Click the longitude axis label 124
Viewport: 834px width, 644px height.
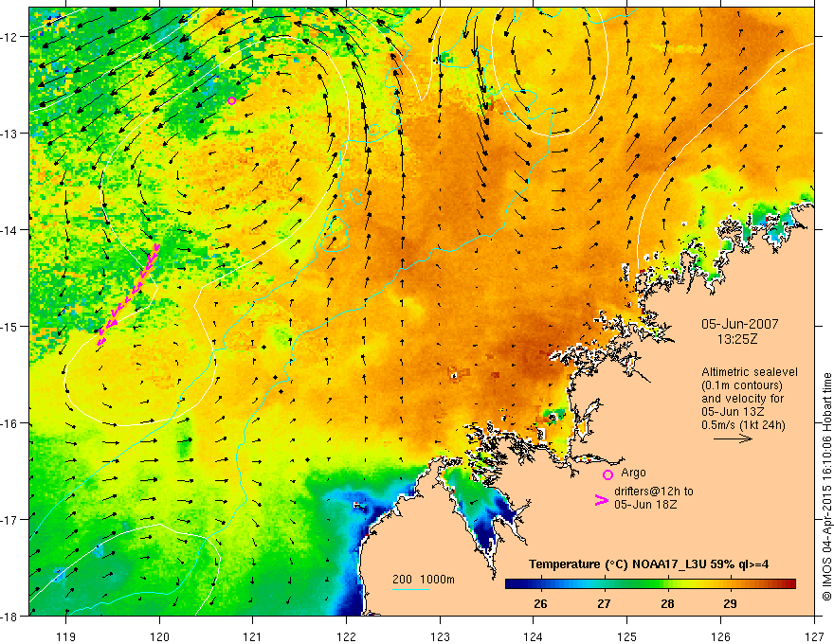coord(533,636)
